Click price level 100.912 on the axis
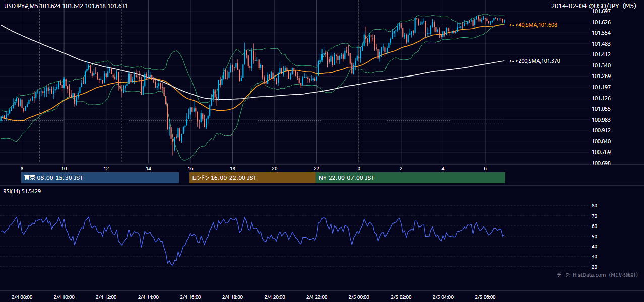 [601, 130]
